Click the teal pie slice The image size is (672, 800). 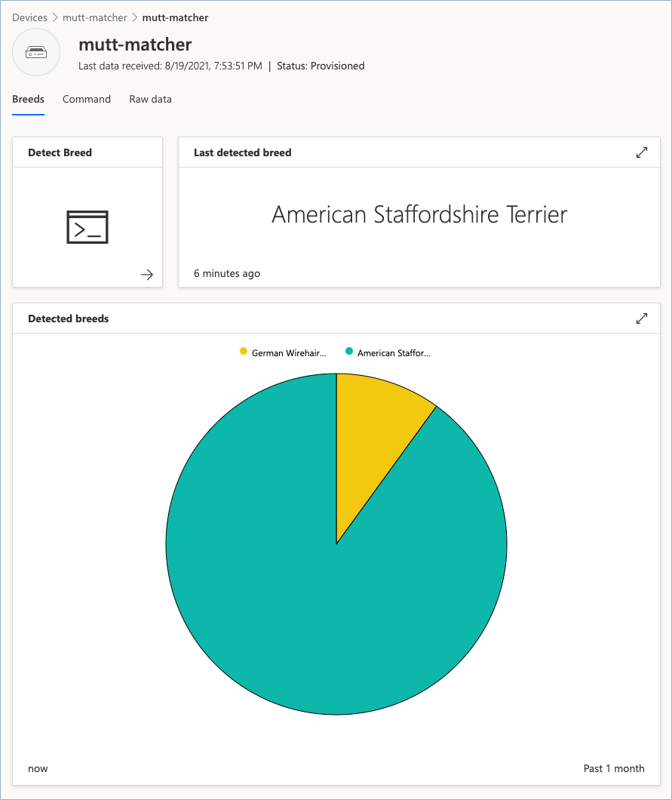(x=306, y=586)
